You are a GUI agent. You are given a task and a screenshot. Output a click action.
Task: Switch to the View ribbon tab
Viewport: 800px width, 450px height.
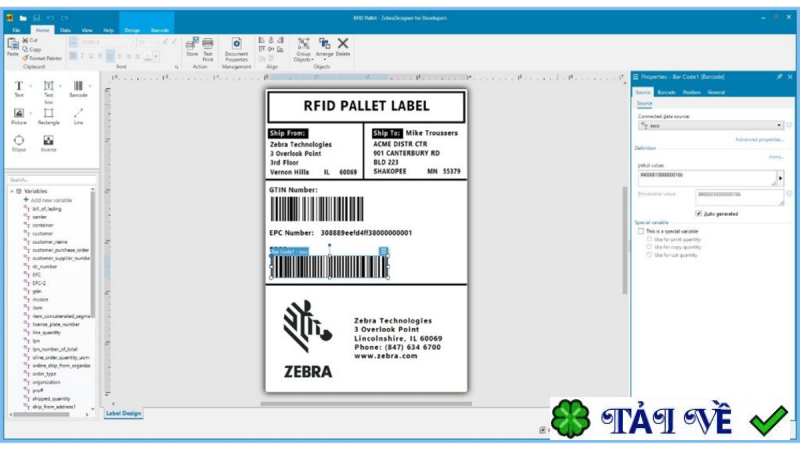coord(87,30)
